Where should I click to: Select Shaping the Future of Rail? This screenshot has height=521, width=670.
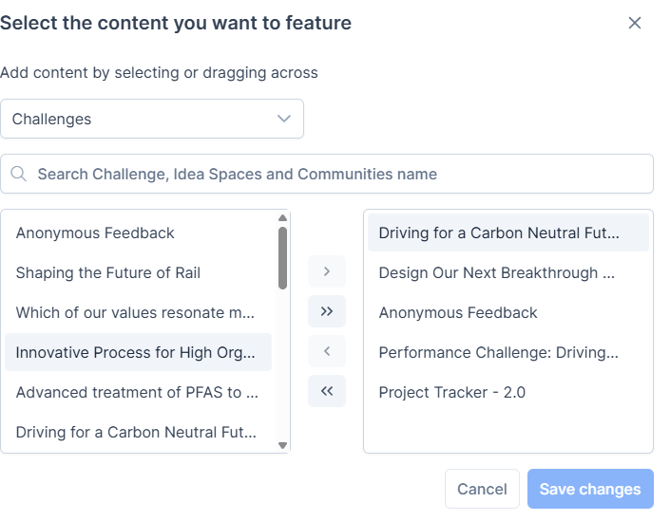[x=108, y=273]
